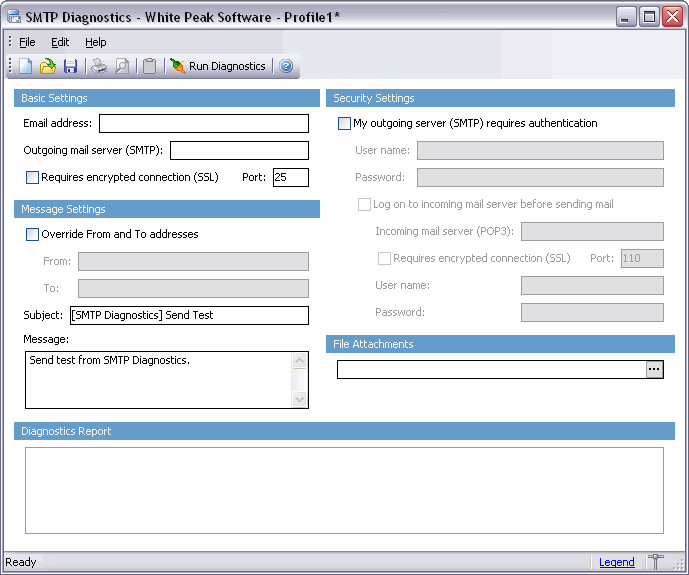The width and height of the screenshot is (689, 575).
Task: Click SMTP authentication Password field
Action: coord(540,177)
